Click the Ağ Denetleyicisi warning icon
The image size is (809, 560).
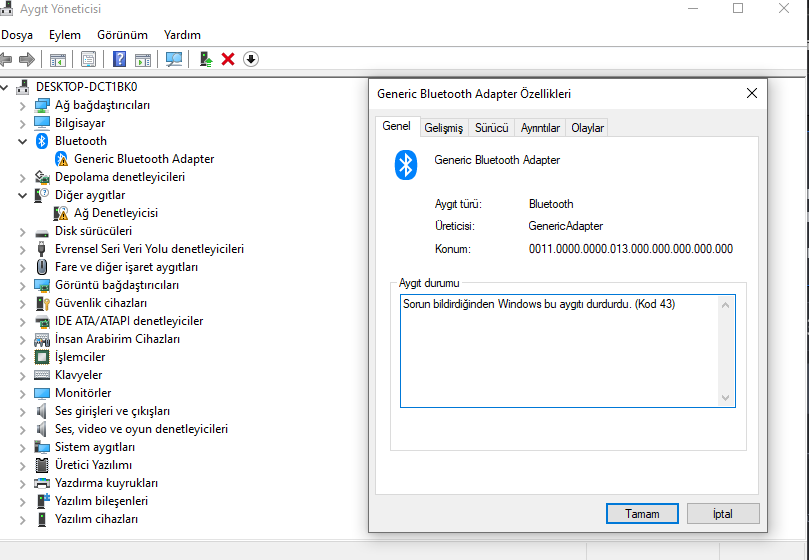pos(61,213)
